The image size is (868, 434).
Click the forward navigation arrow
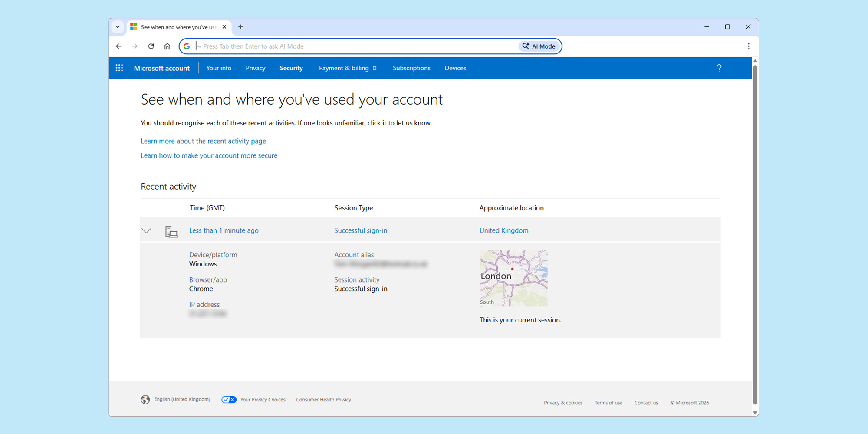[135, 46]
